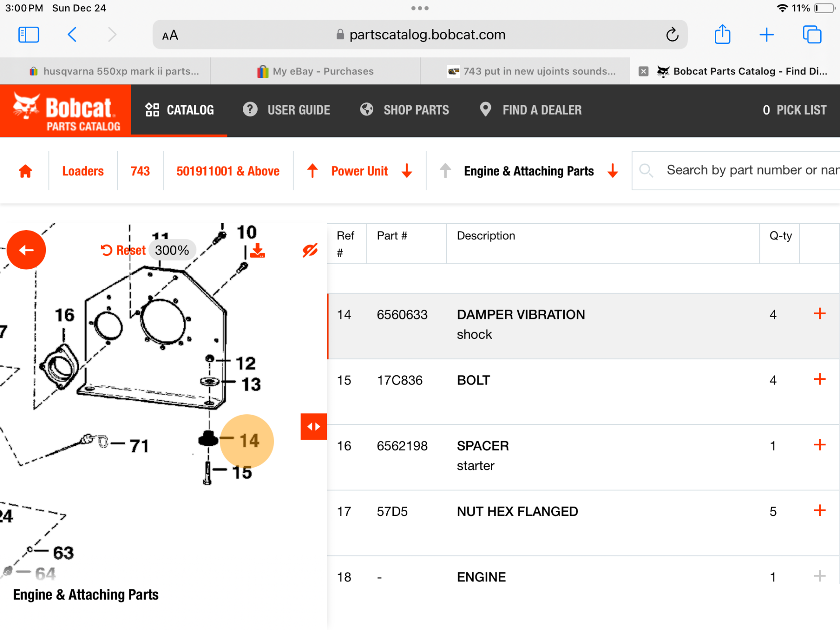Open the AA reader settings menu
Viewport: 840px width, 630px height.
click(x=170, y=35)
